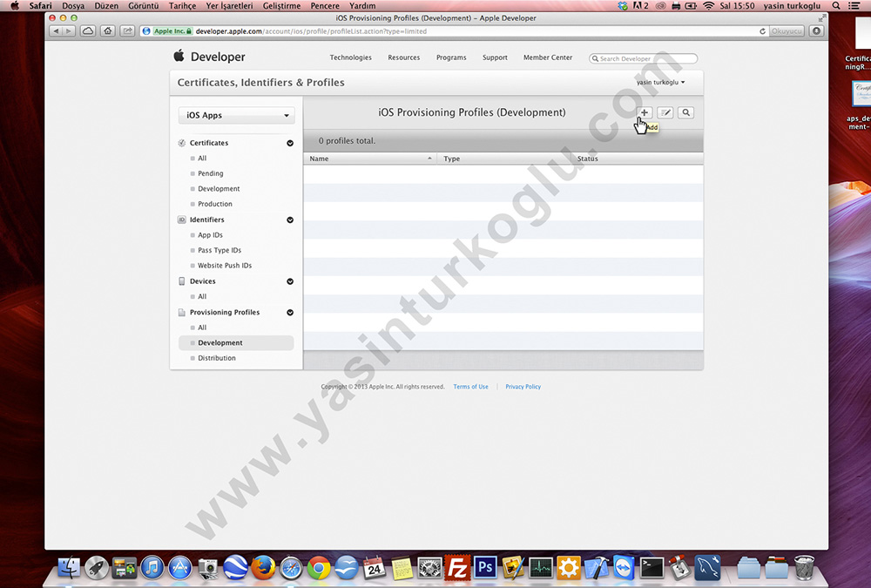Open iCloud Tabs in Safari toolbar
Viewport: 871px width, 588px height.
[x=88, y=31]
